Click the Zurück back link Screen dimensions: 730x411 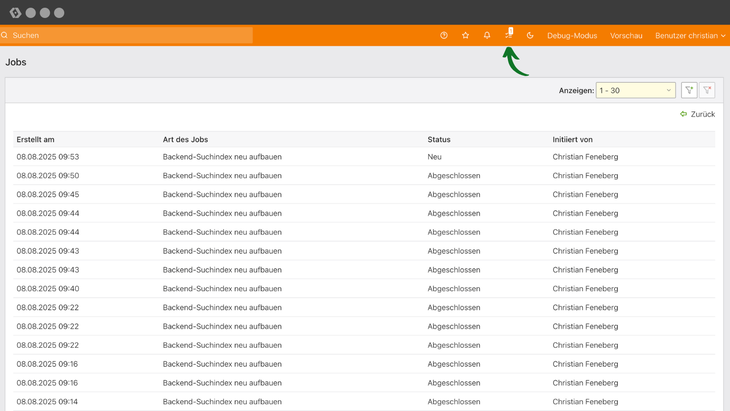pyautogui.click(x=697, y=114)
